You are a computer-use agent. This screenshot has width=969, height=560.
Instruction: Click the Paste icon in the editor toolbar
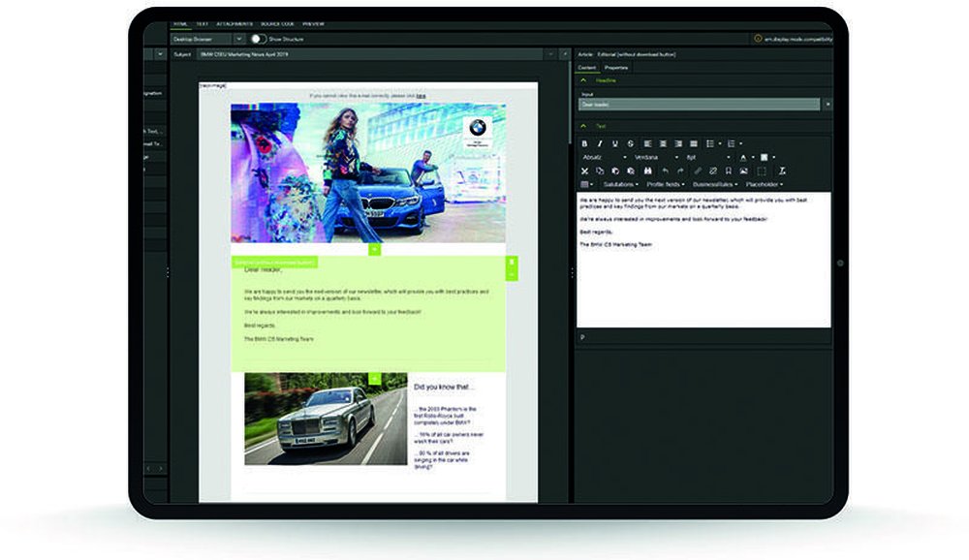click(615, 171)
